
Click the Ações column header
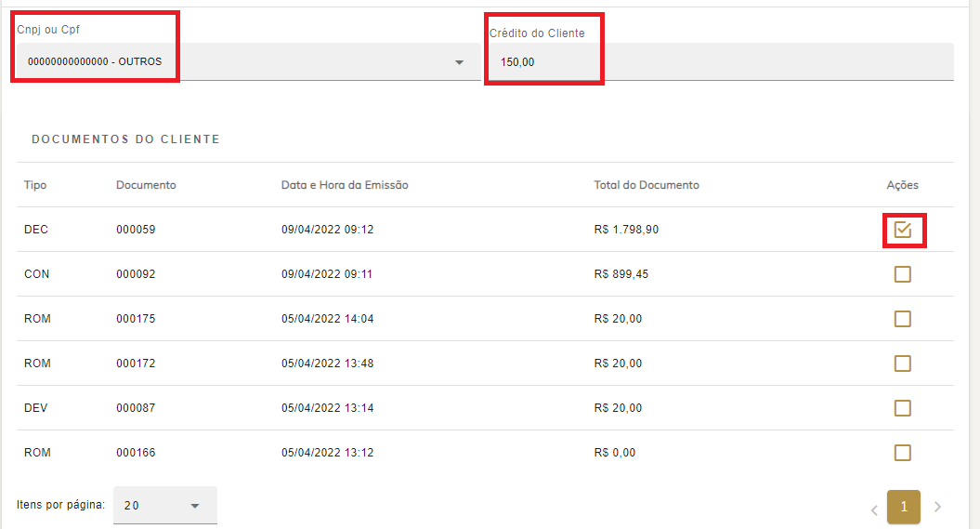click(902, 185)
